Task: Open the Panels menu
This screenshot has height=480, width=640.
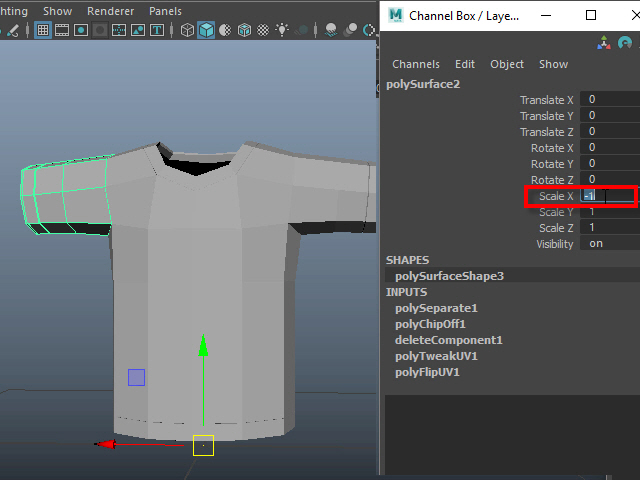Action: pos(165,11)
